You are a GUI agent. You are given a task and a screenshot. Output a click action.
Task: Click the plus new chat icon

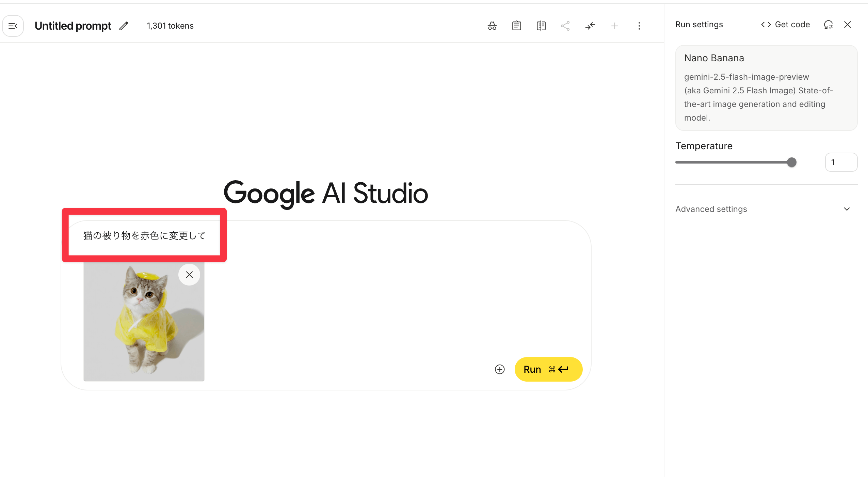pos(614,26)
